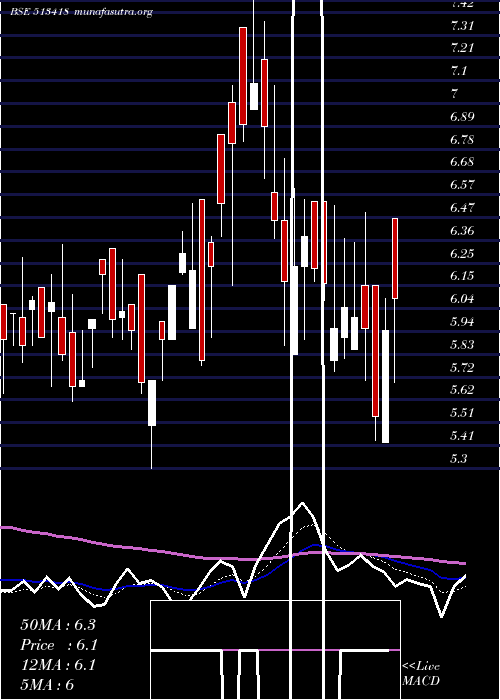Click the 6.89 price axis label
This screenshot has height=700, width=500.
click(462, 117)
